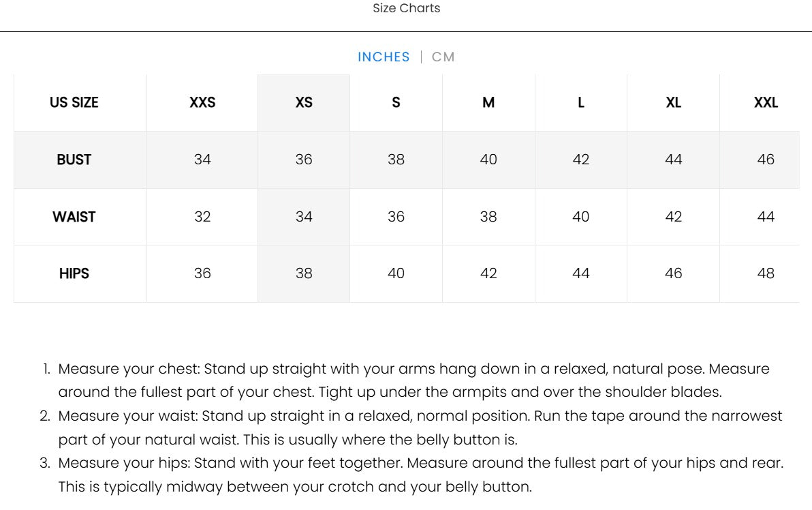
Task: Select the XXS size column header
Action: 202,103
